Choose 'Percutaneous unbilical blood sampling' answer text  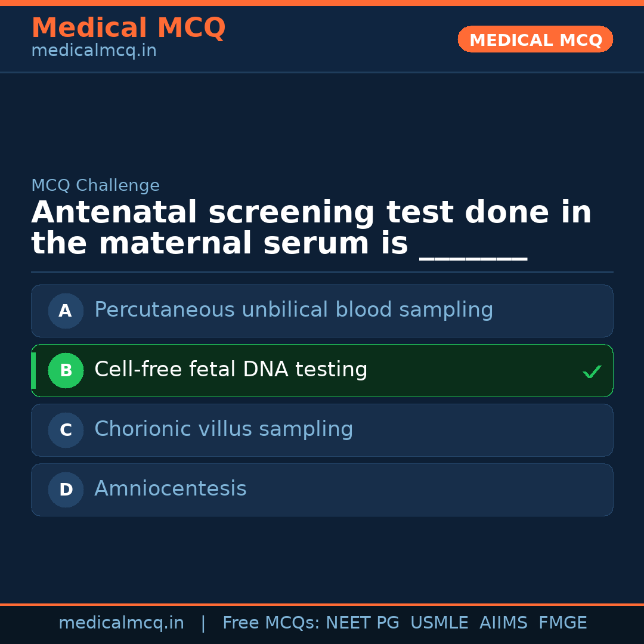pyautogui.click(x=293, y=310)
